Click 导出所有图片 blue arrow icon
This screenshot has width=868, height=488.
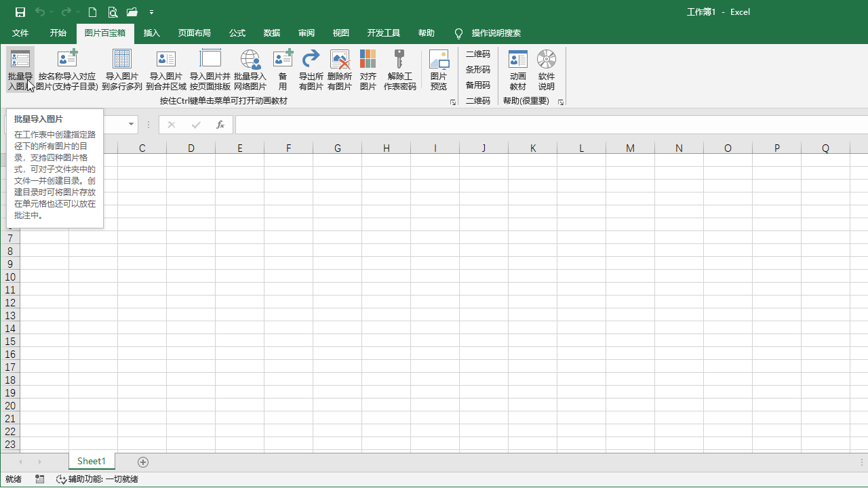[x=311, y=60]
